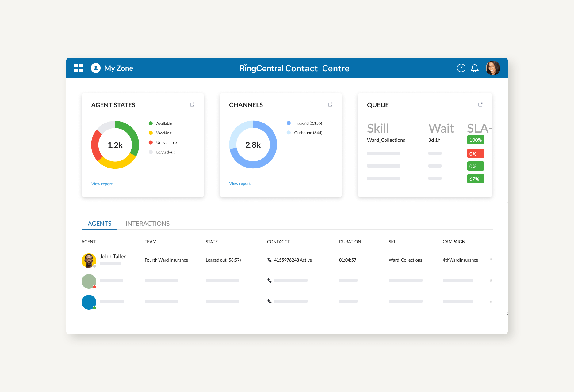Click the user avatar in top bar
Image resolution: width=574 pixels, height=392 pixels.
[493, 68]
